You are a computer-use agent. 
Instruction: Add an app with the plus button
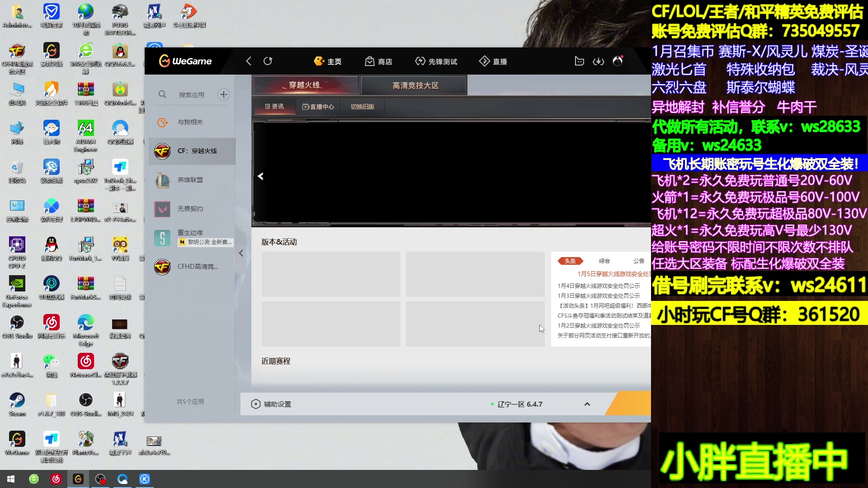coord(223,94)
